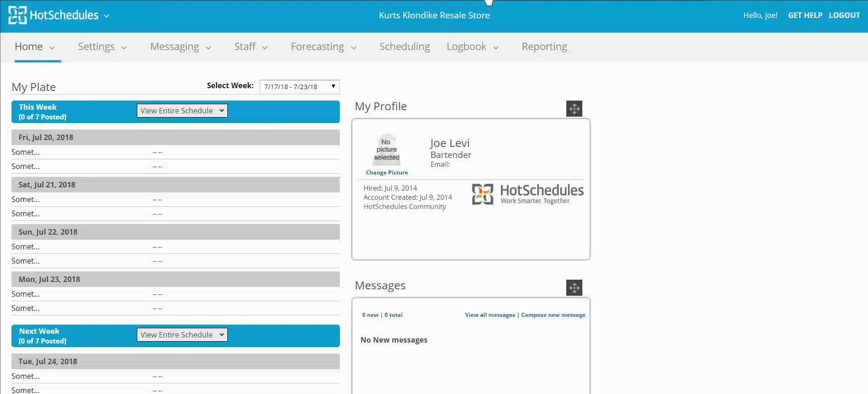Screen dimensions: 868x394
Task: Click the HotSchedules logo icon in header
Action: coord(17,15)
